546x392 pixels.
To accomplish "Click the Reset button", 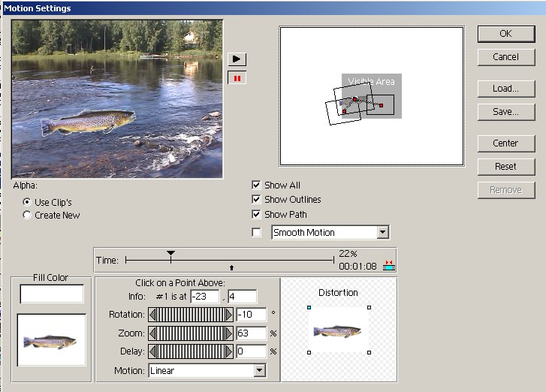I will [506, 167].
